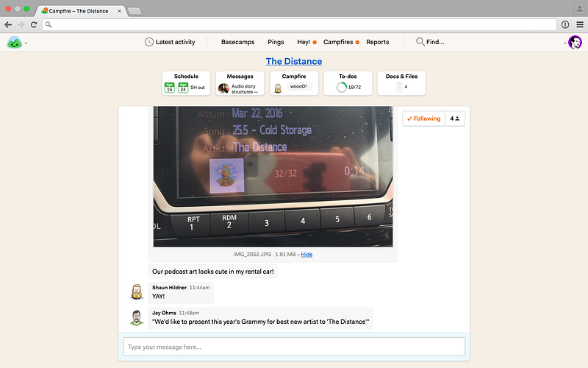Hide the IMG_2052.JPG image
The image size is (588, 368).
tap(306, 254)
